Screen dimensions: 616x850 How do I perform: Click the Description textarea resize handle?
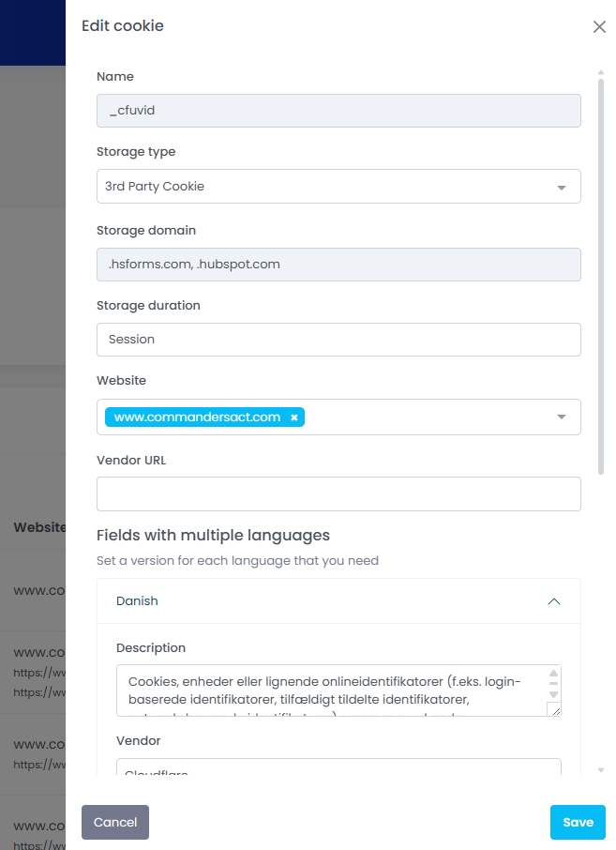553,709
